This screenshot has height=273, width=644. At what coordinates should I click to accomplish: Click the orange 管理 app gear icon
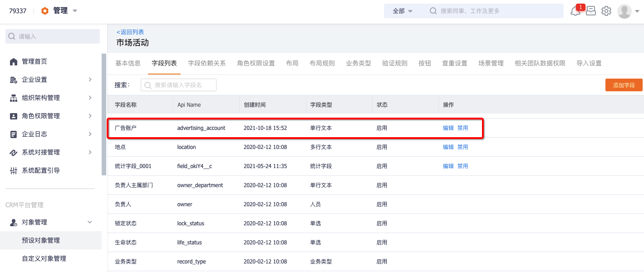45,11
